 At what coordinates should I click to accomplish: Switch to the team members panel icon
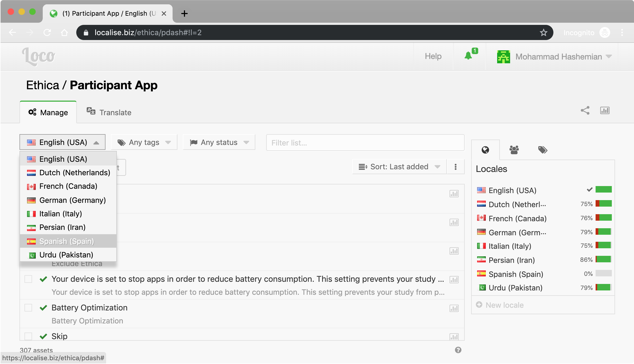pyautogui.click(x=514, y=150)
